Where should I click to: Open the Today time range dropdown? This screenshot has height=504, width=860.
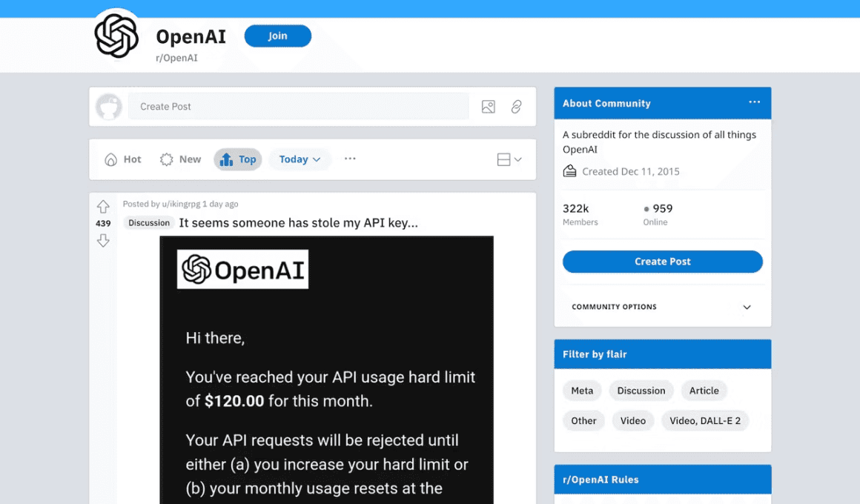(x=300, y=159)
